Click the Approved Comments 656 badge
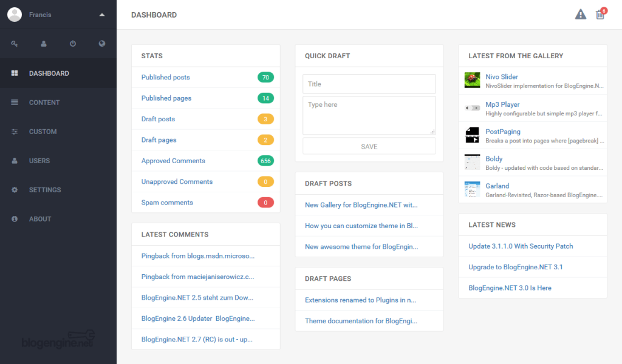Image resolution: width=622 pixels, height=364 pixels. click(265, 161)
